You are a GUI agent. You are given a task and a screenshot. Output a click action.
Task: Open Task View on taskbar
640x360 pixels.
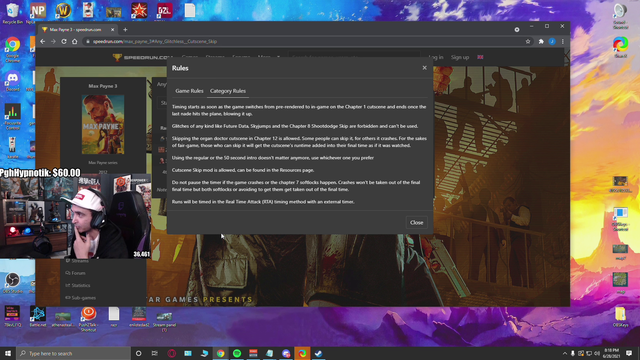coord(155,353)
